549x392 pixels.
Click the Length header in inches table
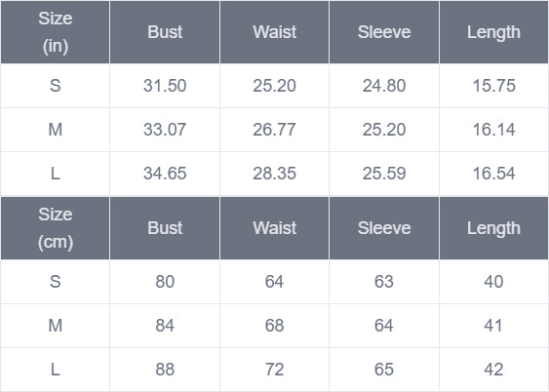[493, 32]
